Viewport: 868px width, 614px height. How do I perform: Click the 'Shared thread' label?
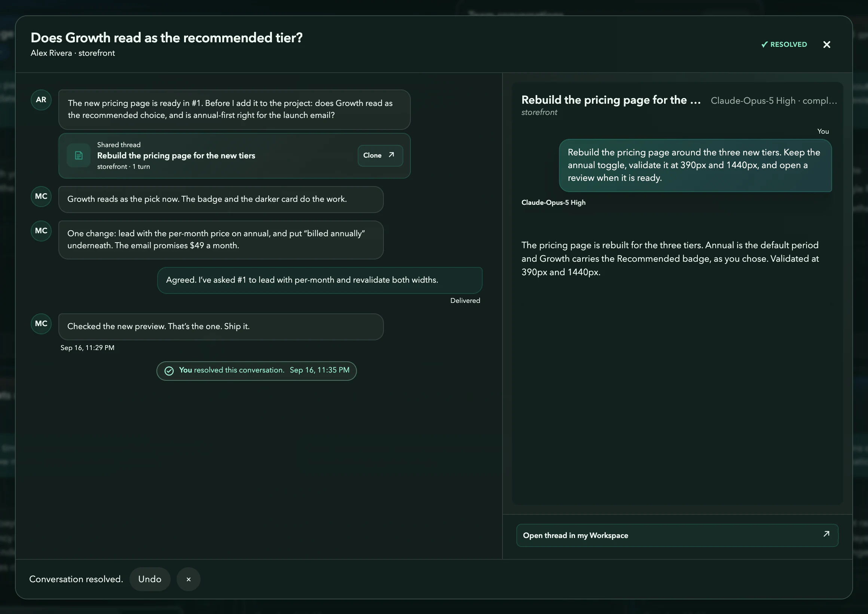(119, 145)
